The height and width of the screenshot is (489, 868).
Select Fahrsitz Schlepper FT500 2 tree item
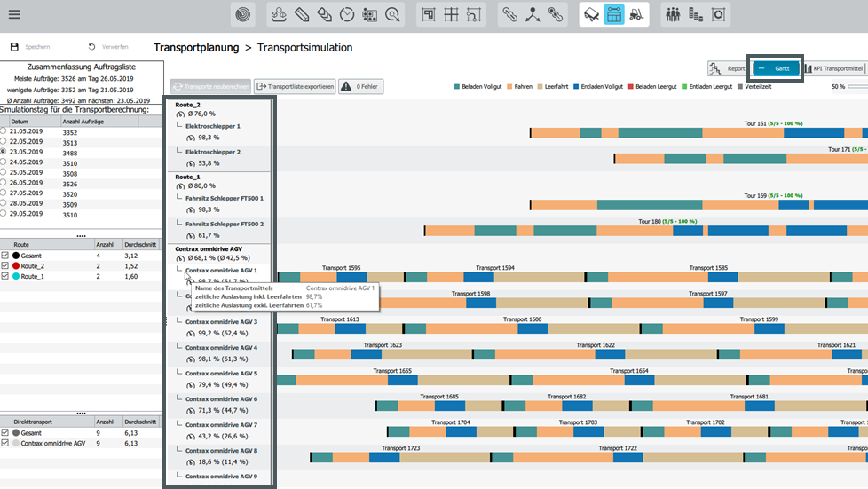click(225, 224)
